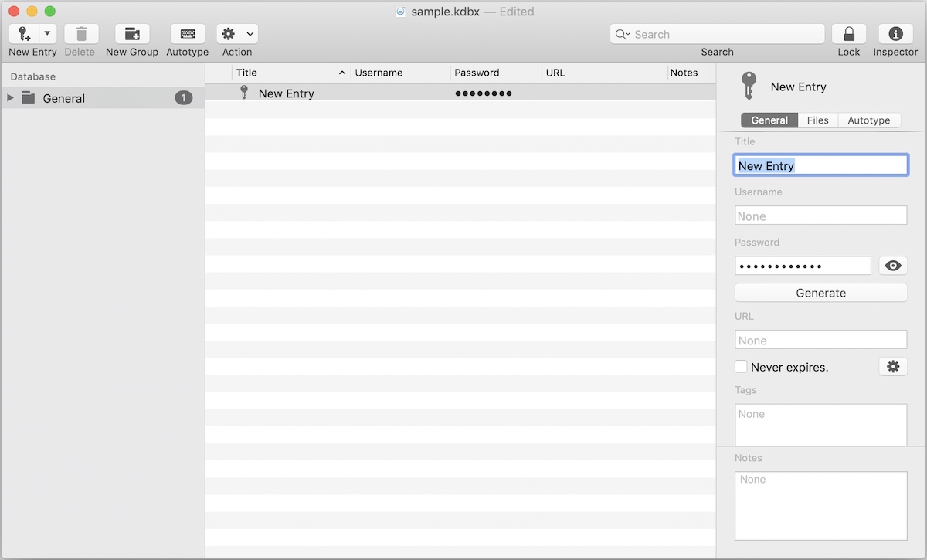927x560 pixels.
Task: Toggle the Inspector info icon
Action: tap(895, 34)
